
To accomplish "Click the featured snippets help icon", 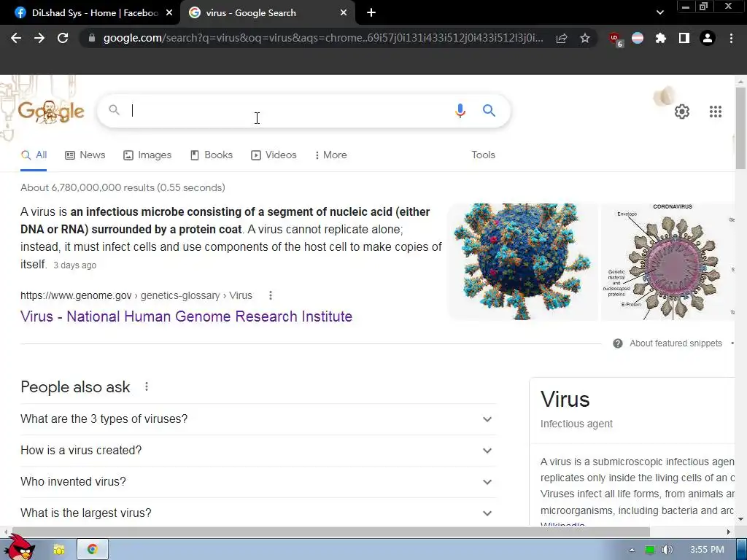I will [x=617, y=343].
